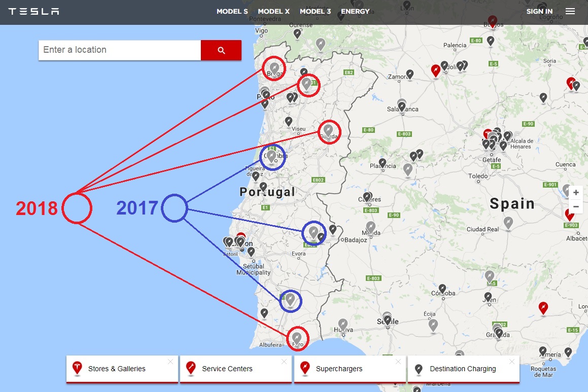Turn off the Destination Charging filter
The image size is (588, 392).
(513, 362)
